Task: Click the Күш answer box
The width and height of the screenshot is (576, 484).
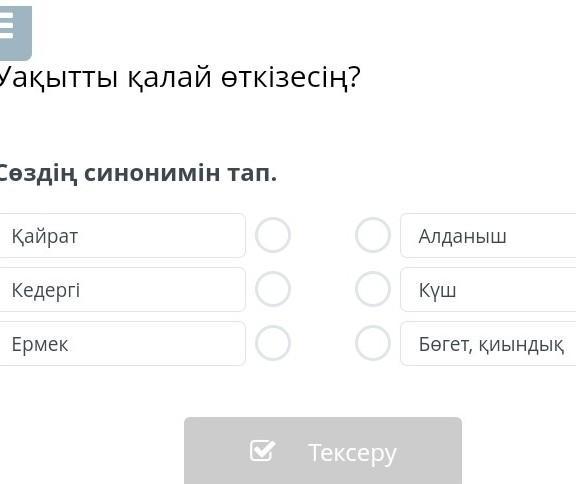Action: pos(488,289)
